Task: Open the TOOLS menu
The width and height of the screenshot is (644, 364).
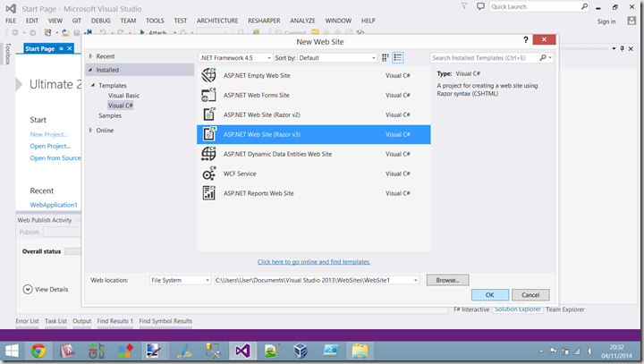Action: [155, 21]
